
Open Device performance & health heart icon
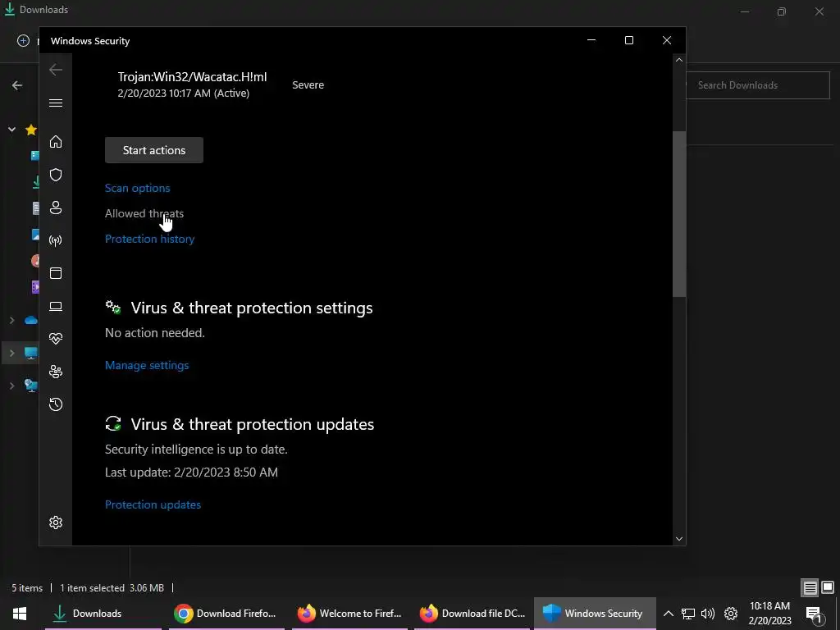point(56,339)
